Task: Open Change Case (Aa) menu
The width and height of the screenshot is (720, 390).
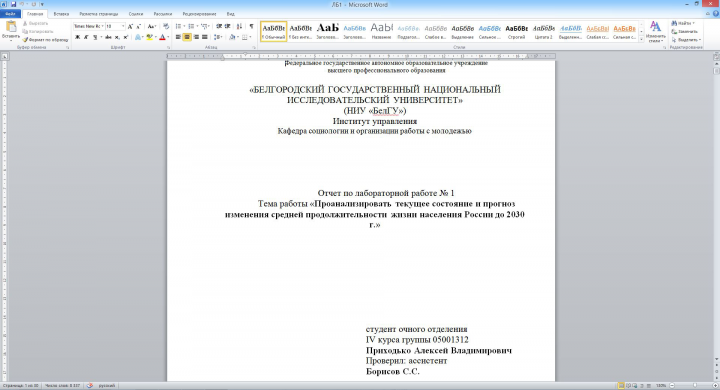Action: coord(152,26)
